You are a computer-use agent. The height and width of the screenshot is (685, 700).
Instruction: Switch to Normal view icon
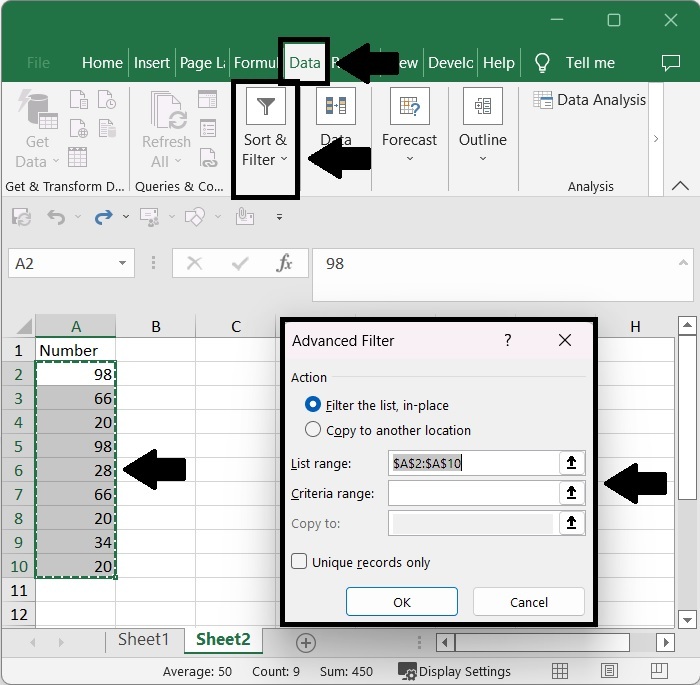click(x=560, y=671)
